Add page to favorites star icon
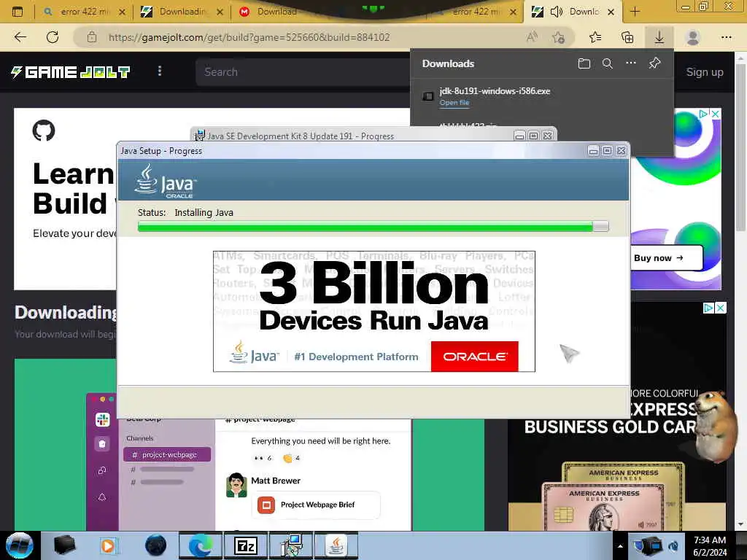The image size is (747, 560). (x=558, y=37)
